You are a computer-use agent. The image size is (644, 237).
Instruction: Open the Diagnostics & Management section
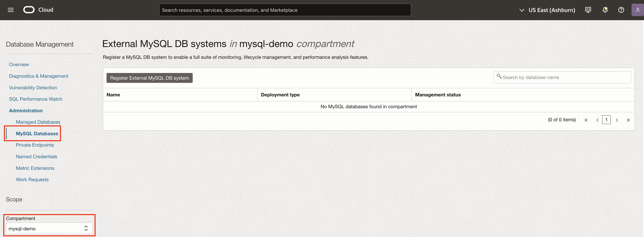tap(38, 76)
